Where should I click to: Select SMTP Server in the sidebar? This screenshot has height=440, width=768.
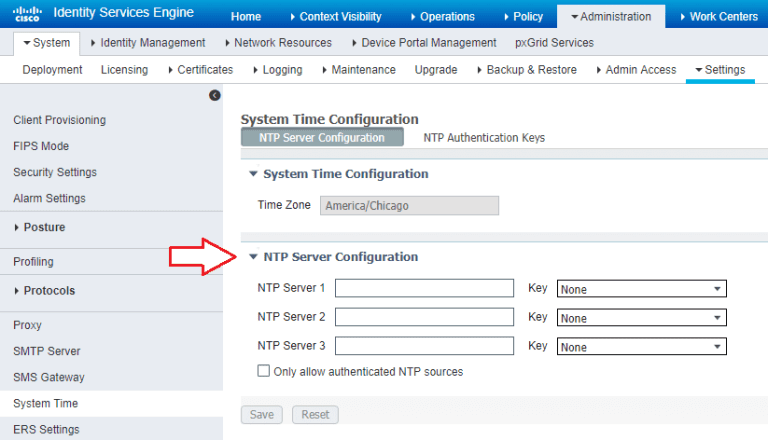(x=47, y=351)
